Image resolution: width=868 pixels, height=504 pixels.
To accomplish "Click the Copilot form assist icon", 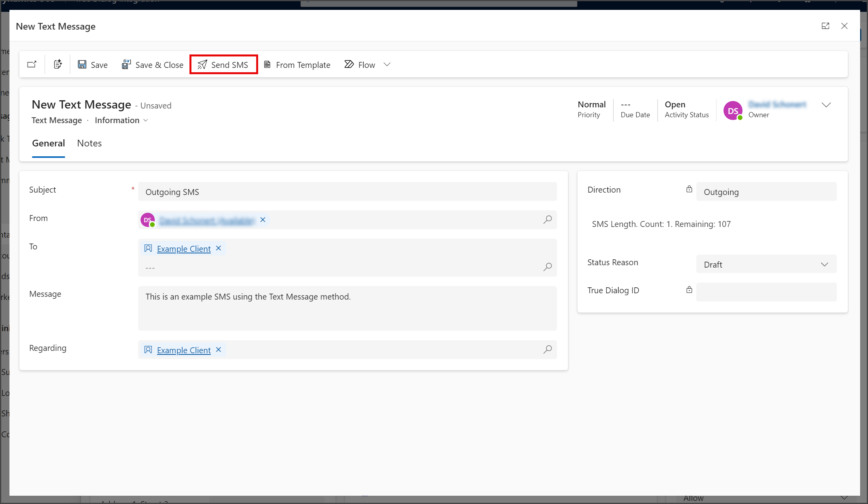I will pos(58,64).
